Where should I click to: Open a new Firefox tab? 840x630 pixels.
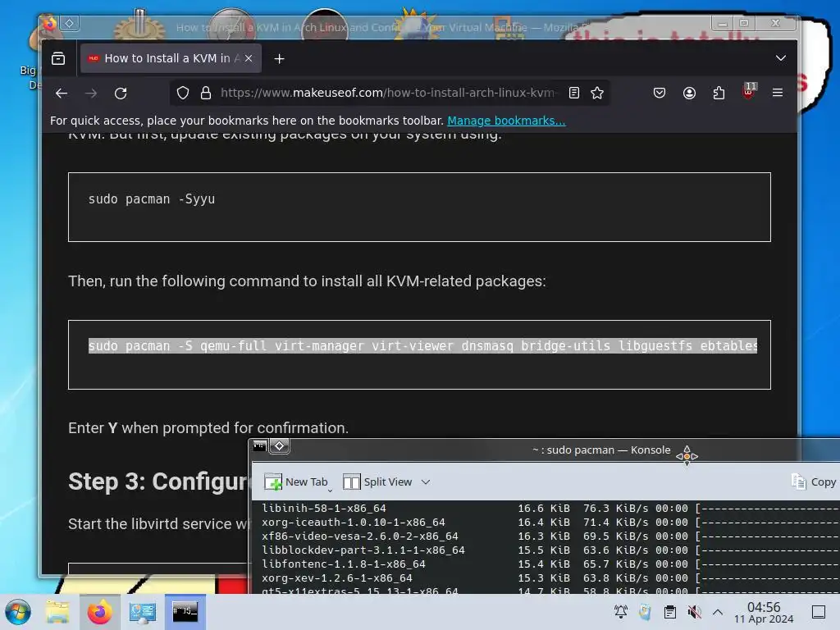click(x=279, y=59)
